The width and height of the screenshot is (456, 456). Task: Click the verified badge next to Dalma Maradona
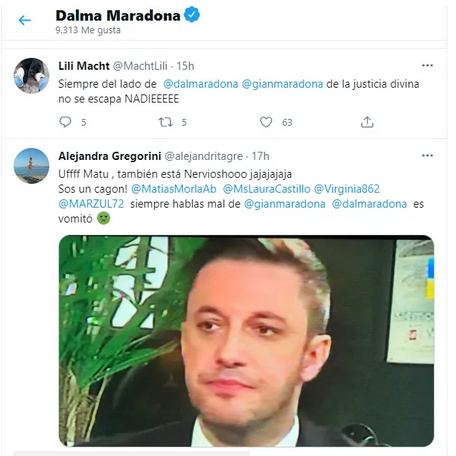(192, 15)
